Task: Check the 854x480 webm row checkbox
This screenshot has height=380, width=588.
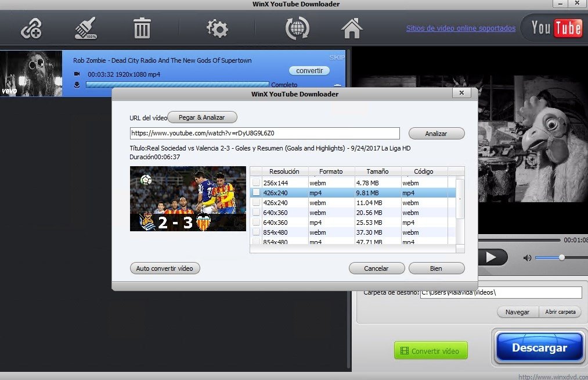Action: click(256, 232)
